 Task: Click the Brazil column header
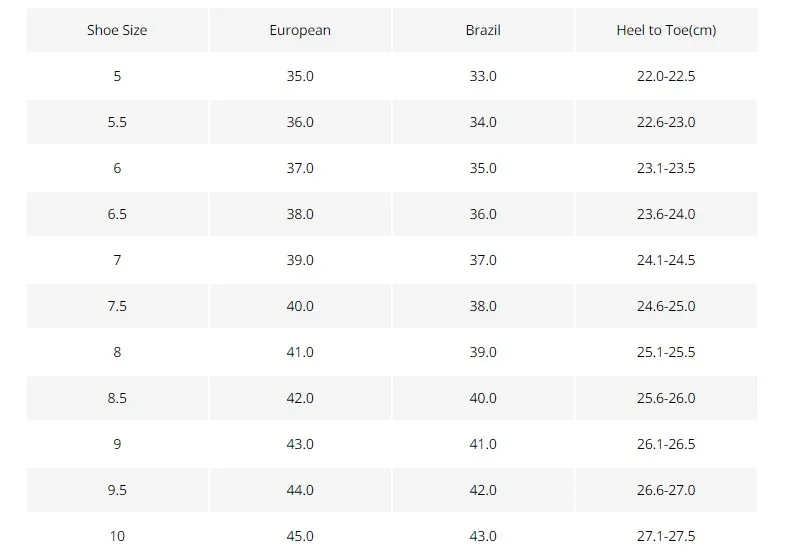[x=483, y=30]
